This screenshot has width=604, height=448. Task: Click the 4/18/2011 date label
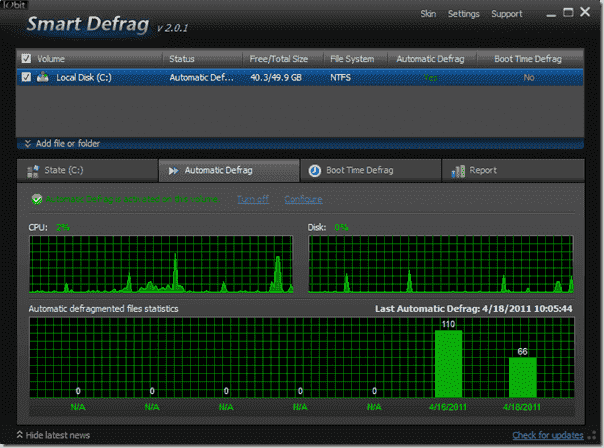[x=522, y=407]
